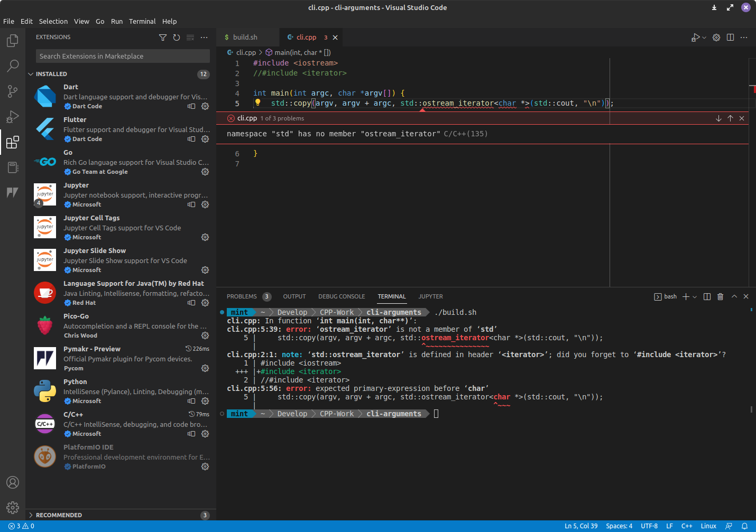
Task: Click in Search Extensions in Marketplace field
Action: click(123, 56)
